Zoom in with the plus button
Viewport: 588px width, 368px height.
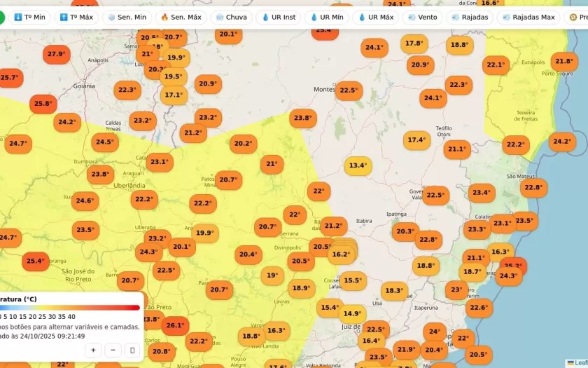[93, 350]
